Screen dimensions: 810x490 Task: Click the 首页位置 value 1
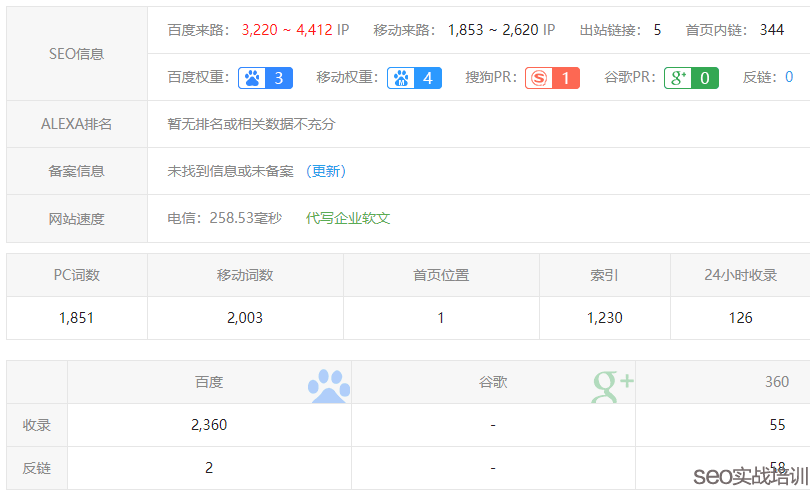coord(441,318)
